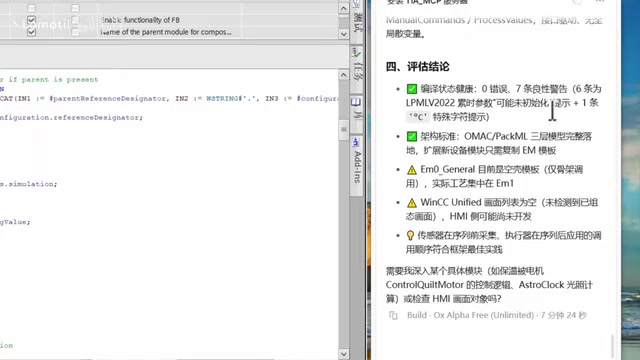
Task: Click the code editor vertical scrollbar thumb
Action: click(x=344, y=129)
